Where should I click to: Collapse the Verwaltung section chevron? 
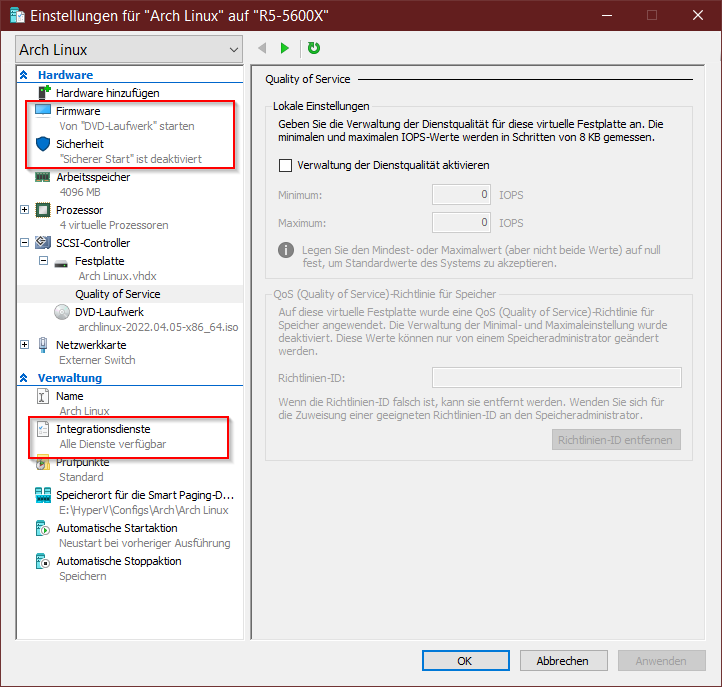[24, 378]
